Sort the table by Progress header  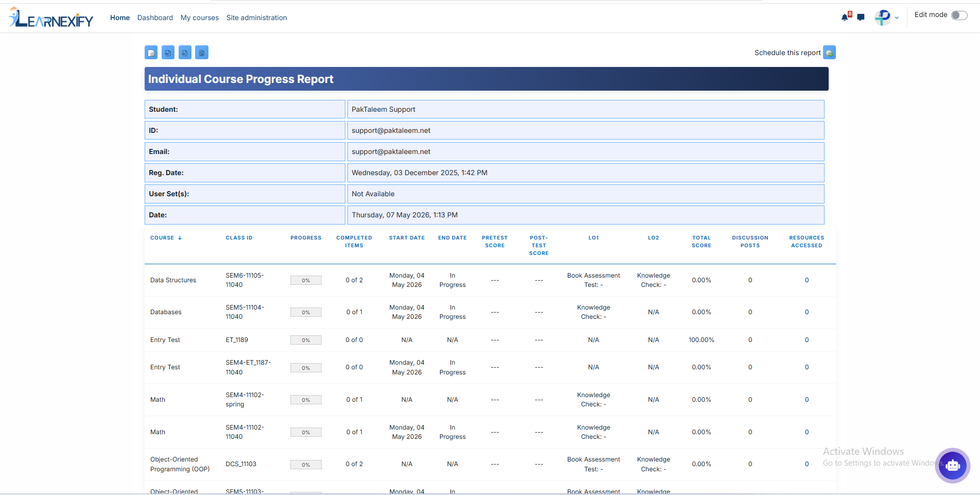306,238
